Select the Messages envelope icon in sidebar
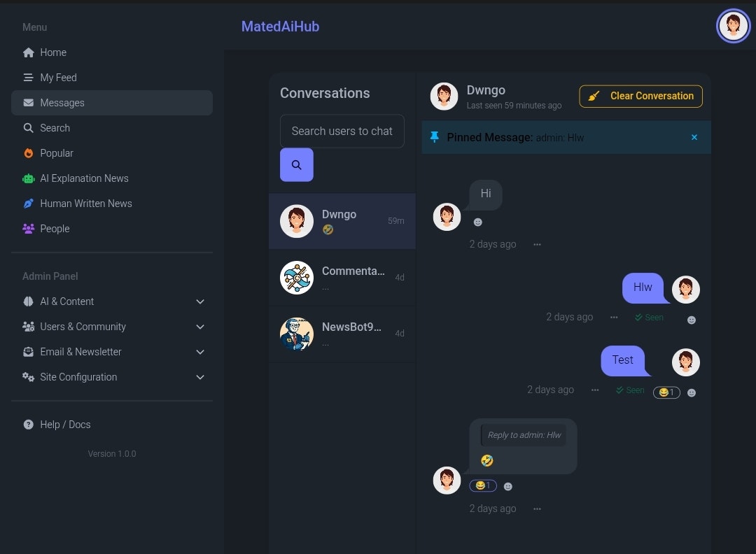The height and width of the screenshot is (554, 756). pyautogui.click(x=28, y=102)
